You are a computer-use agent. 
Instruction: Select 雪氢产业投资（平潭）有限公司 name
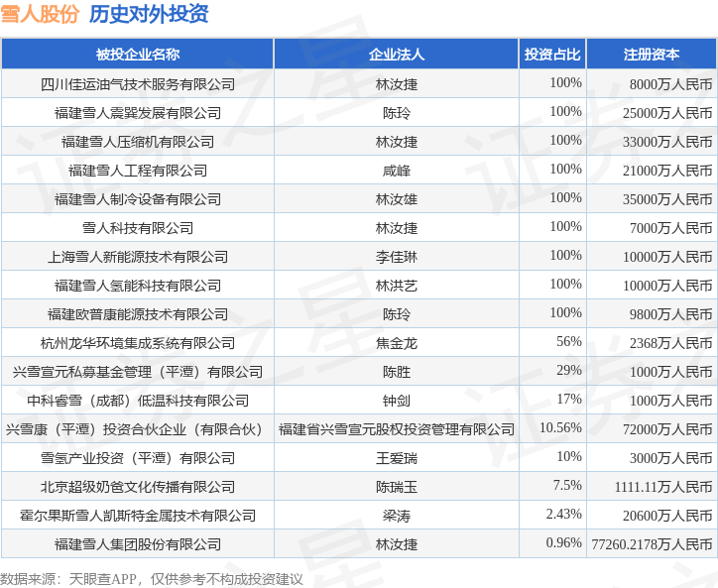tap(138, 458)
